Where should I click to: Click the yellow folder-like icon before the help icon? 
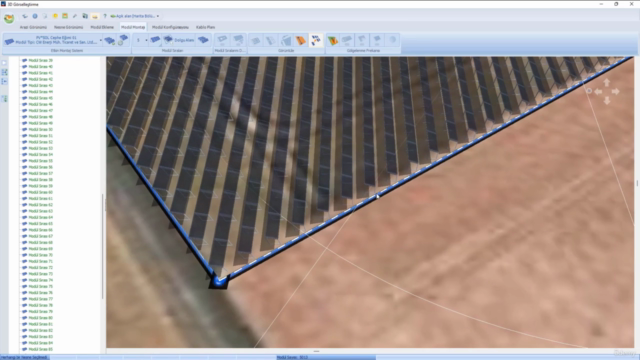point(95,16)
